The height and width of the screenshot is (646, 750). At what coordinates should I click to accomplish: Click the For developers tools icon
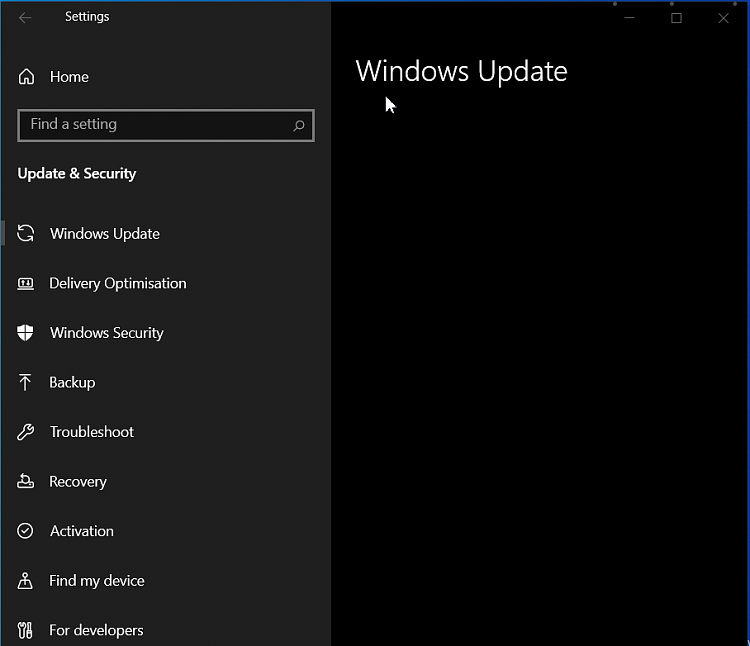pos(25,630)
